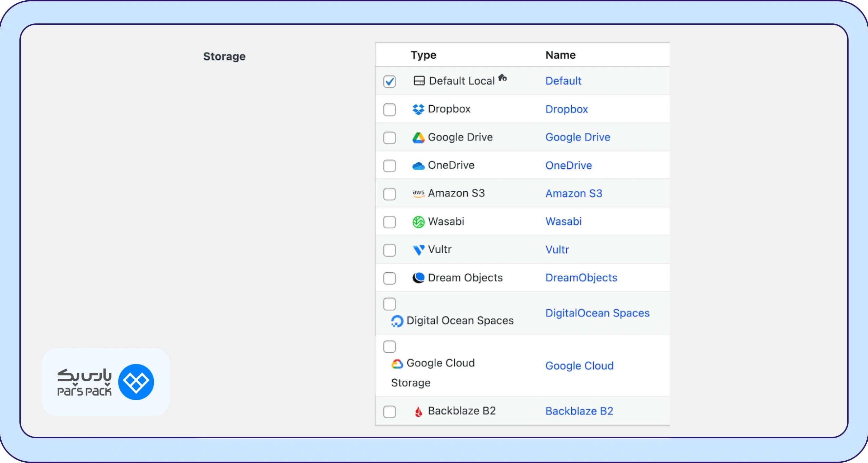Viewport: 868px width, 463px height.
Task: Tick the Vultr storage checkbox
Action: click(x=390, y=250)
